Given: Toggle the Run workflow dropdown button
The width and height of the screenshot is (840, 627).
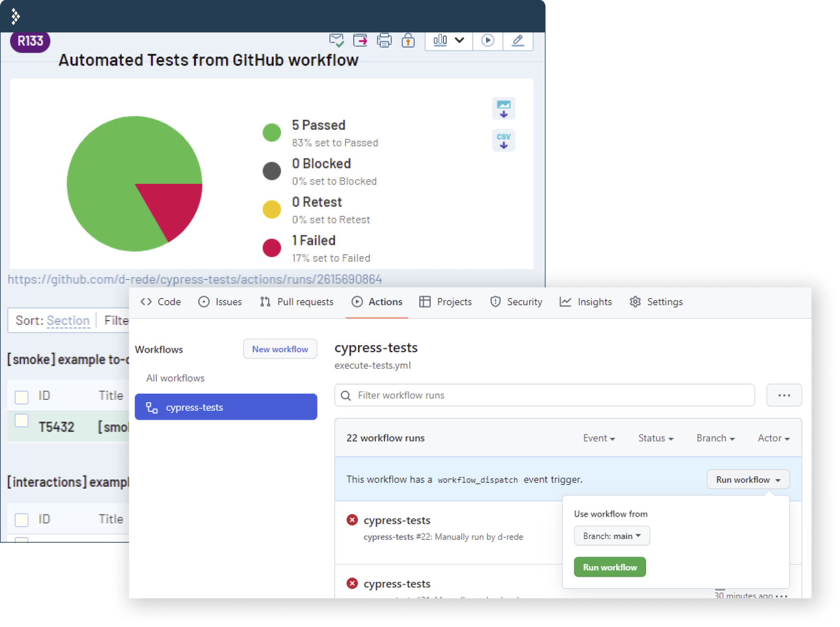Looking at the screenshot, I should click(748, 479).
